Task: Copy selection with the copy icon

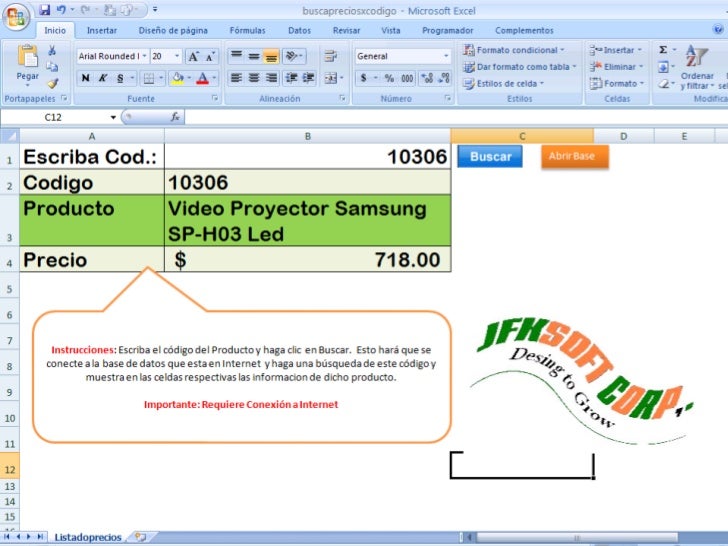Action: coord(52,67)
